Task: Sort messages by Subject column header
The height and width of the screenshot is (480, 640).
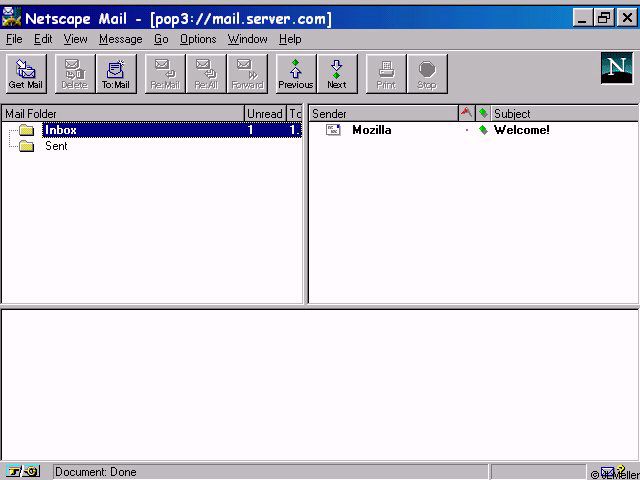Action: pyautogui.click(x=564, y=113)
